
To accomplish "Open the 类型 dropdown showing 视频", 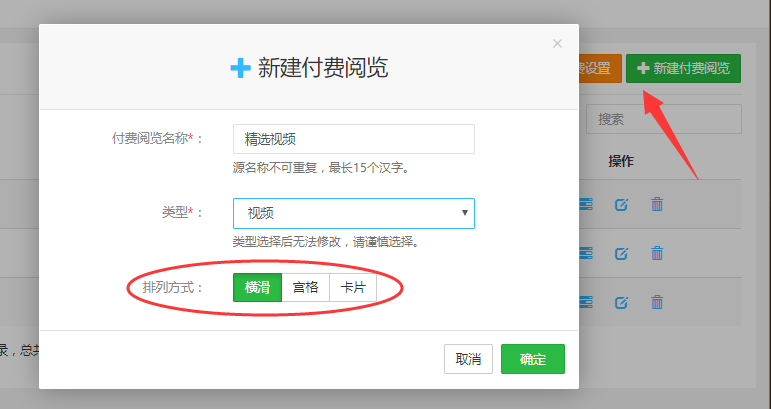I will click(353, 213).
